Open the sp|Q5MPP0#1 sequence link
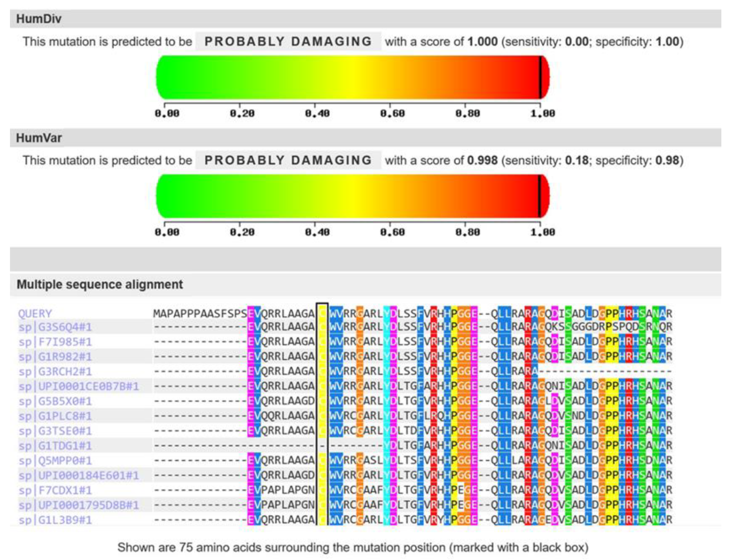Viewport: 731px width, 560px height. (55, 461)
